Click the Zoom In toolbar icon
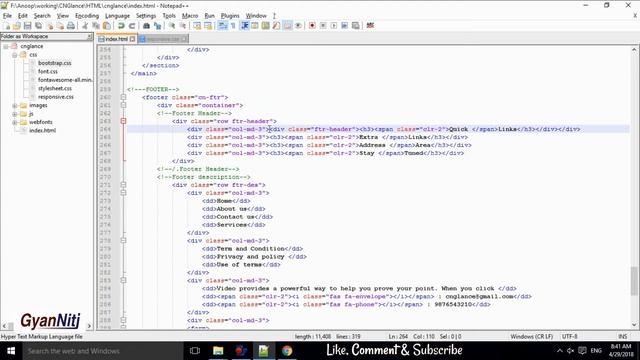 click(x=172, y=26)
